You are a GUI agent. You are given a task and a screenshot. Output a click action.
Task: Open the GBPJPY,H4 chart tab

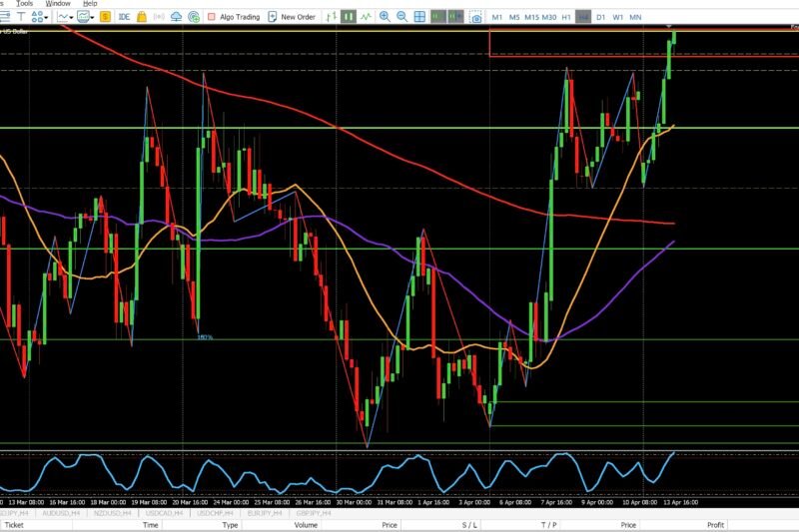point(314,513)
